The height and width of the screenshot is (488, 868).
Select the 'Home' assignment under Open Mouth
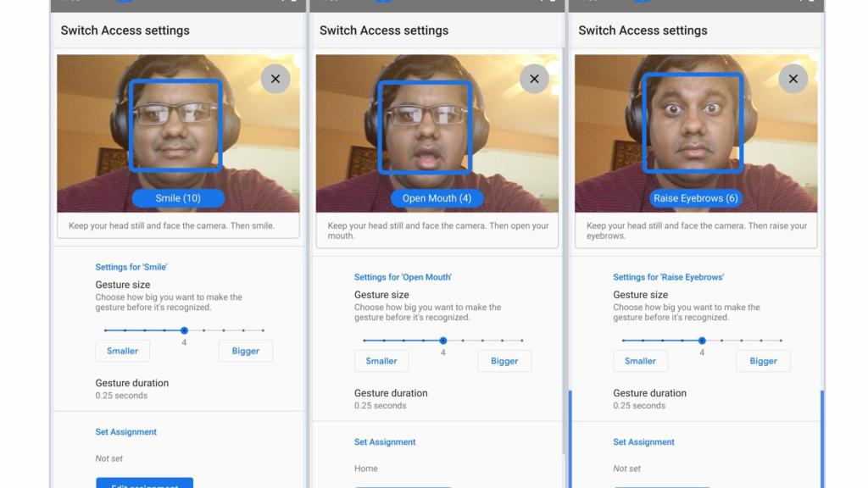[366, 469]
